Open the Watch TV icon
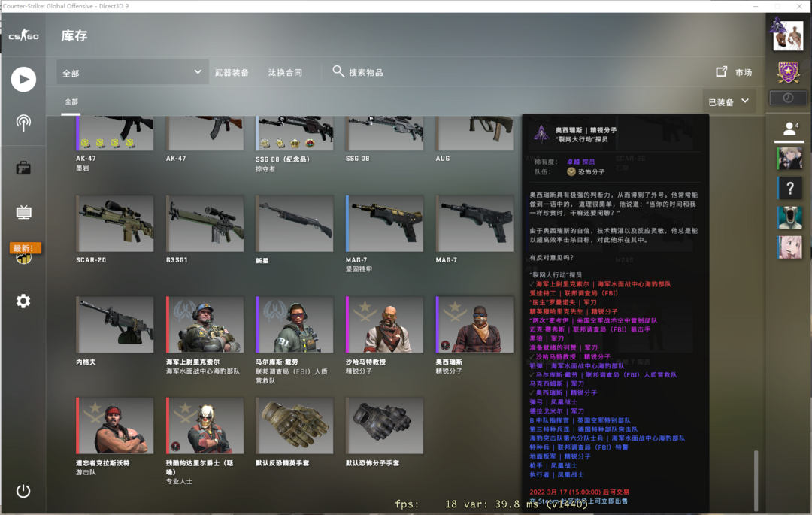This screenshot has height=515, width=812. (23, 212)
